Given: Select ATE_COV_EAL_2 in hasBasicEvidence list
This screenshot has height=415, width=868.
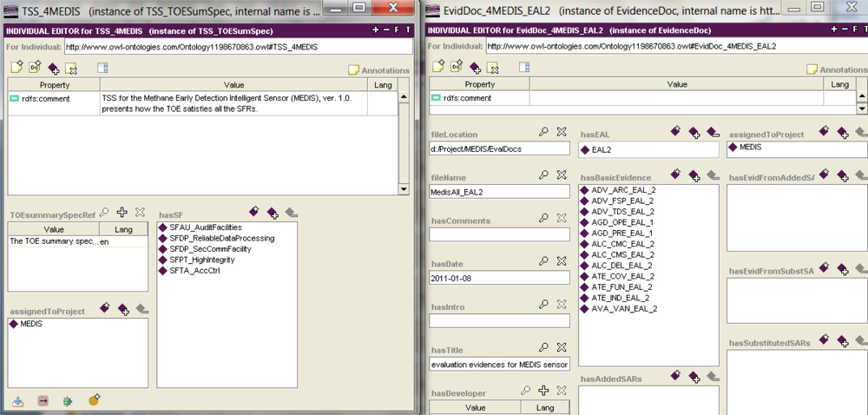Looking at the screenshot, I should (x=622, y=276).
